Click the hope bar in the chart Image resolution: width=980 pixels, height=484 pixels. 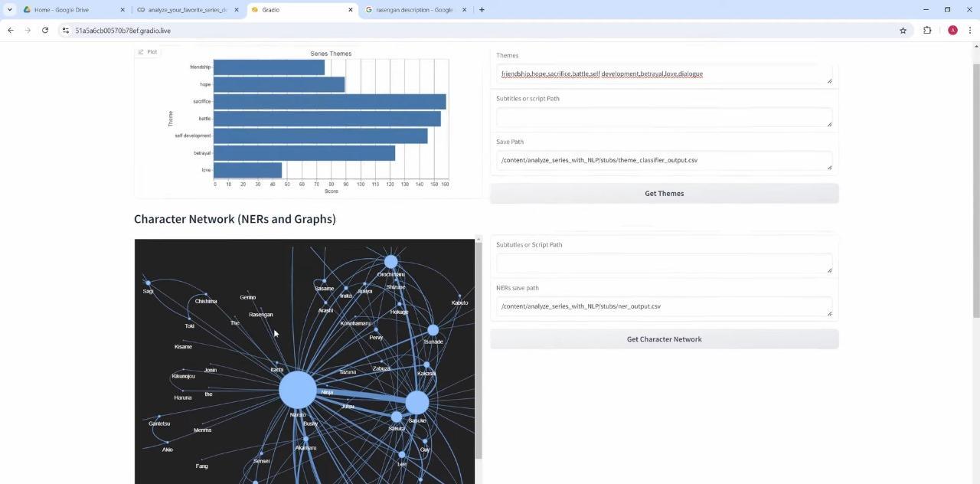tap(279, 84)
